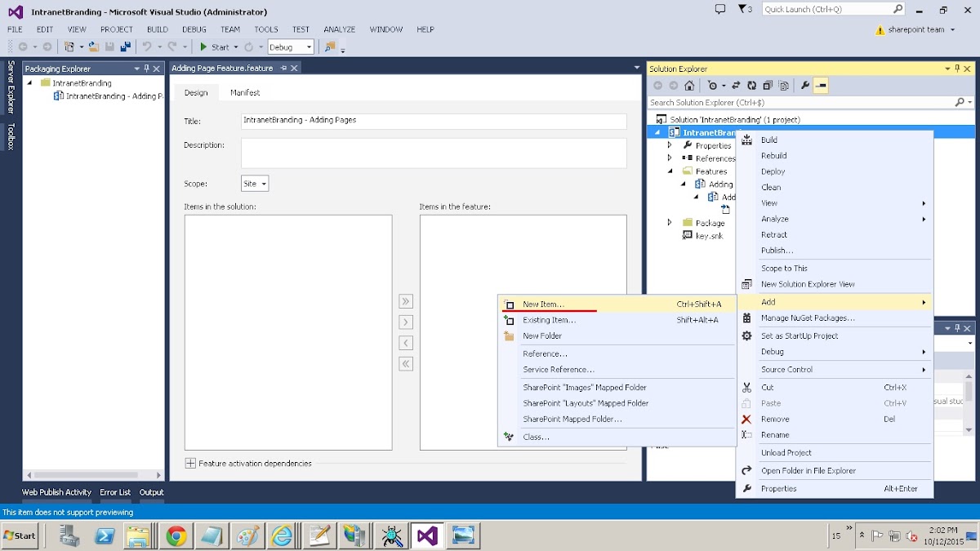Open the Output tab at bottom
Viewport: 980px width, 551px height.
click(151, 492)
